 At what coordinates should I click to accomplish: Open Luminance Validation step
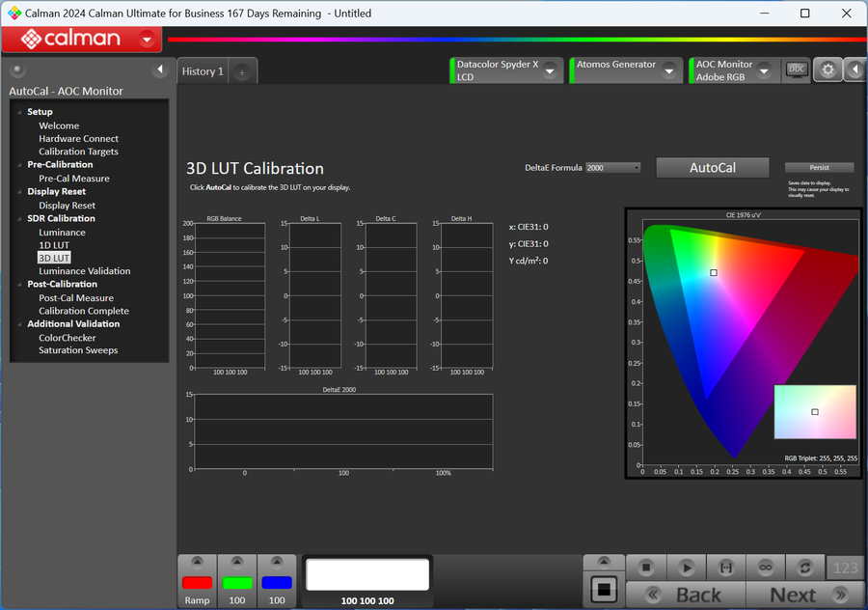[x=85, y=271]
